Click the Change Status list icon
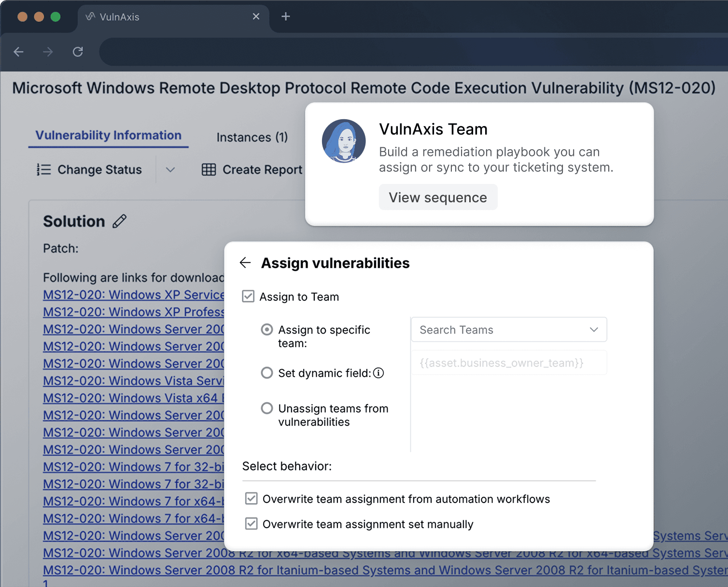 point(44,169)
